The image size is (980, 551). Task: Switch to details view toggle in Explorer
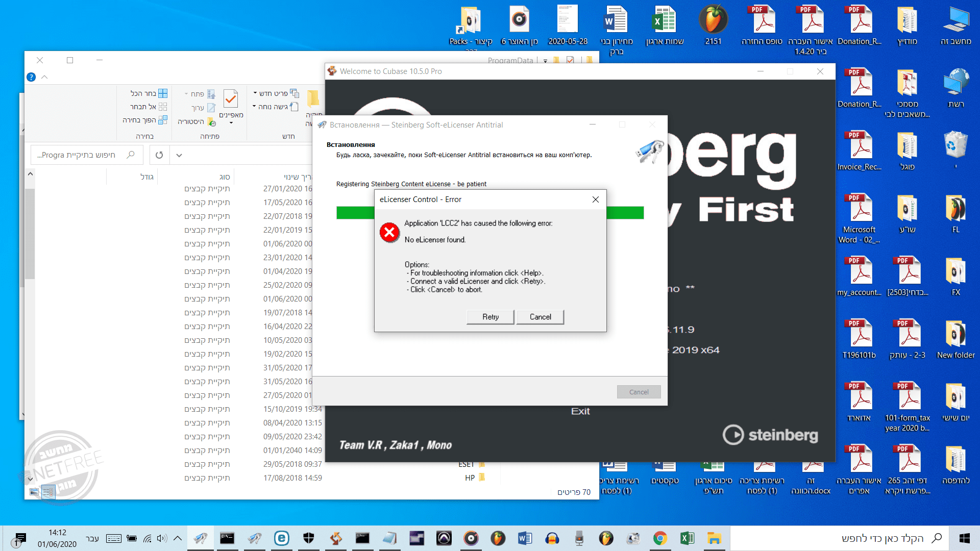point(48,492)
